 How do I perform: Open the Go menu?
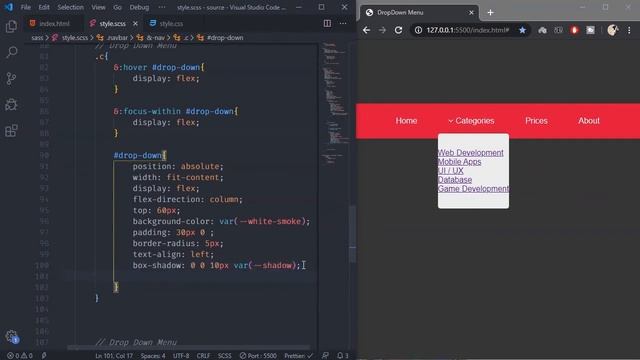(118, 7)
